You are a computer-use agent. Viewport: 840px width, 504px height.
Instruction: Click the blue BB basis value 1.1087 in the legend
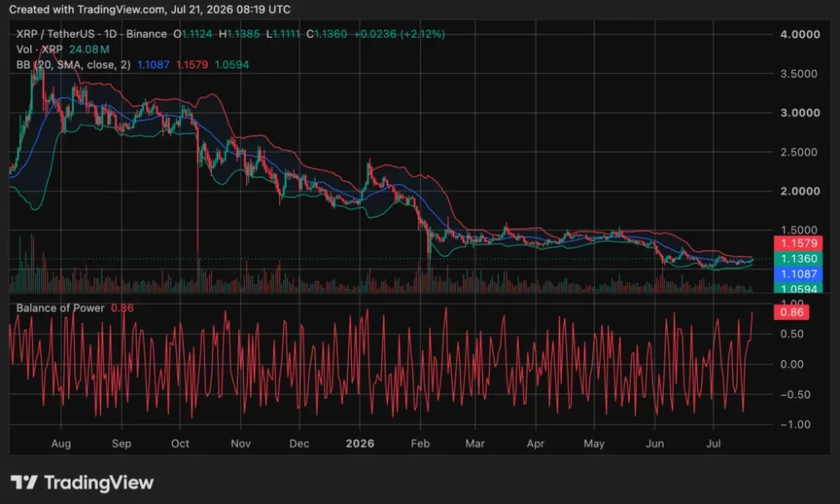(153, 65)
